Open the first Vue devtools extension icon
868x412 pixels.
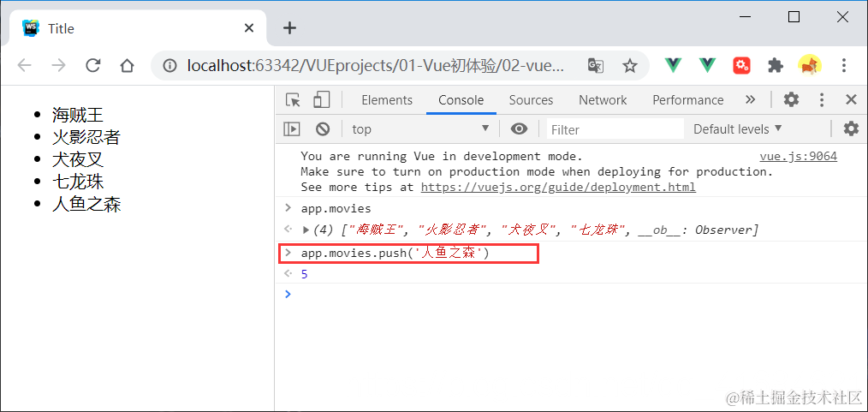673,65
